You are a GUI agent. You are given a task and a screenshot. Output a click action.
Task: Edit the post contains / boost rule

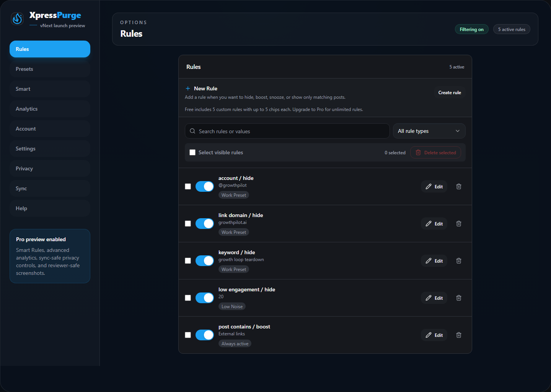tap(434, 335)
